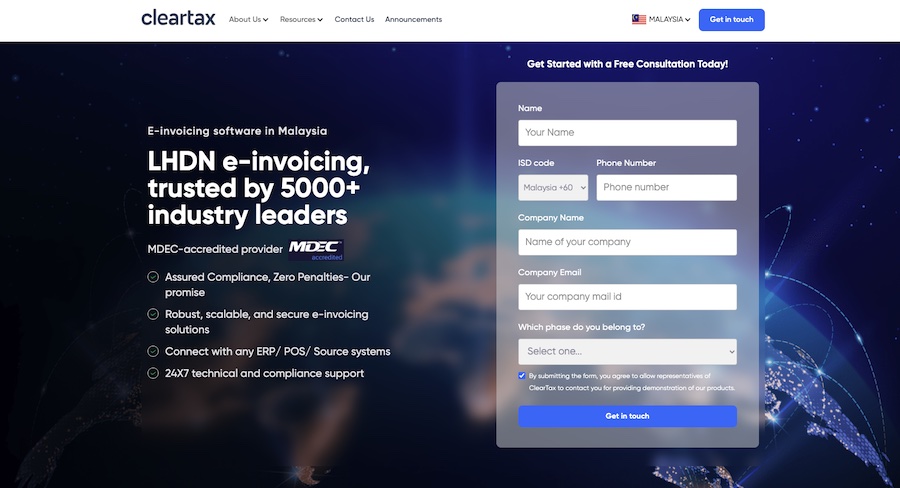This screenshot has width=900, height=488.
Task: Open the ISD code dropdown
Action: click(x=553, y=188)
